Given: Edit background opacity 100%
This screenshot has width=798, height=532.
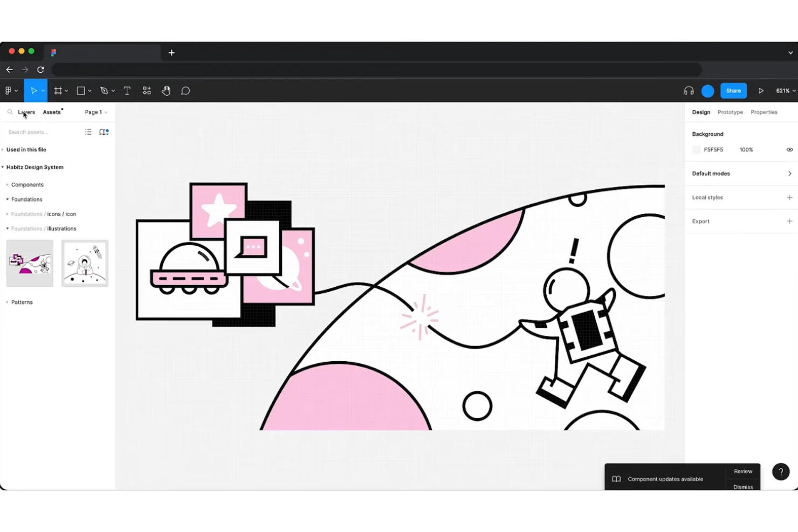Looking at the screenshot, I should click(x=746, y=150).
